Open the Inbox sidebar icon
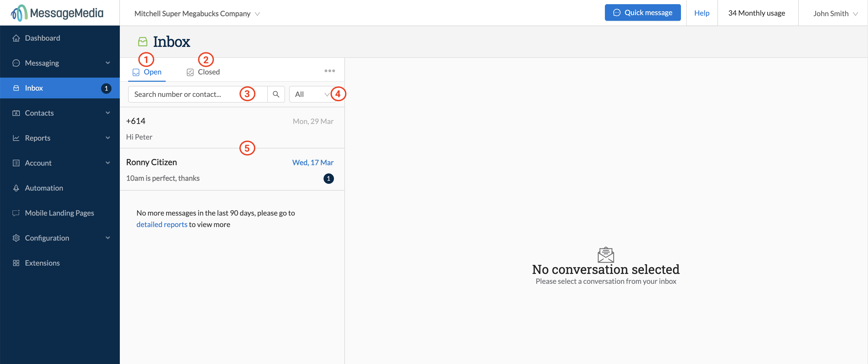The width and height of the screenshot is (868, 364). coord(16,88)
